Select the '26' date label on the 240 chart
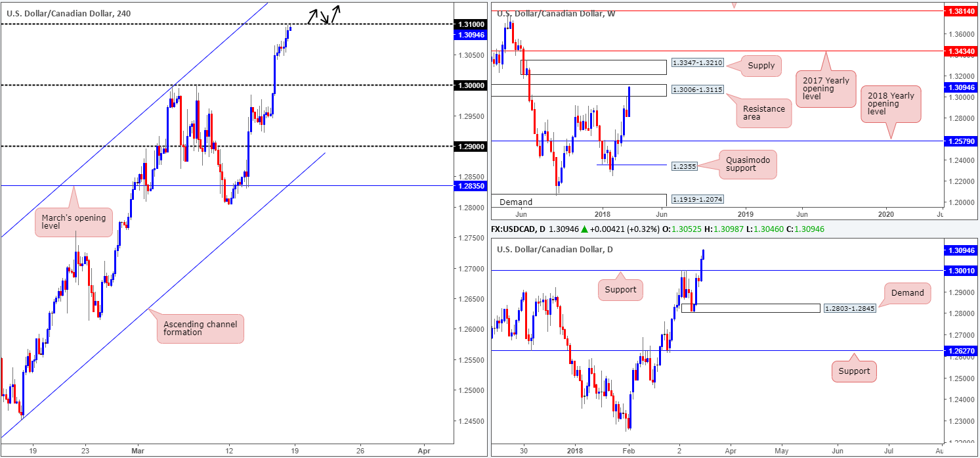 pyautogui.click(x=360, y=451)
